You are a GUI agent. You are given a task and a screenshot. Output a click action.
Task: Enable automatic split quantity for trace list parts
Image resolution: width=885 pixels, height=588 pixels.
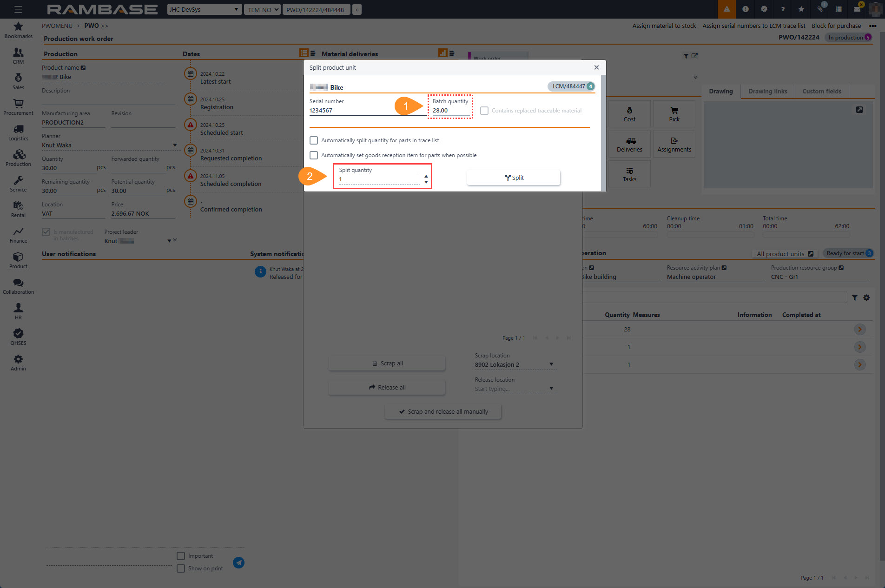click(314, 140)
